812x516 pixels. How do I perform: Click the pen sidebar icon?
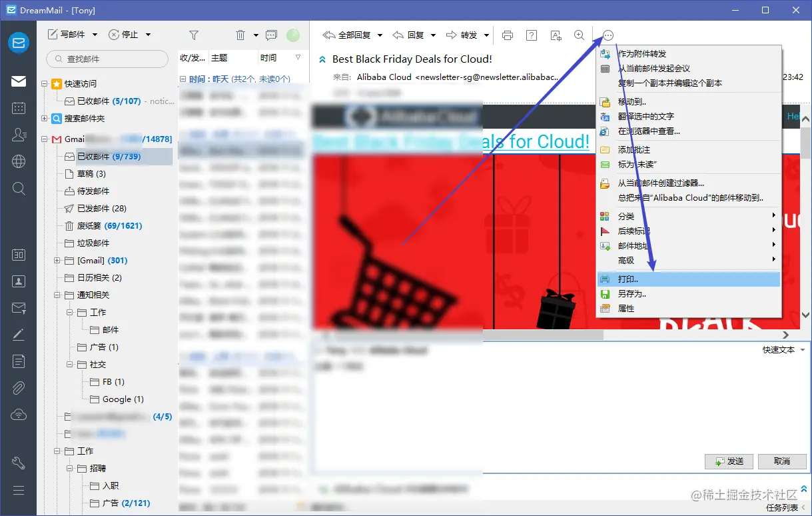pos(19,335)
